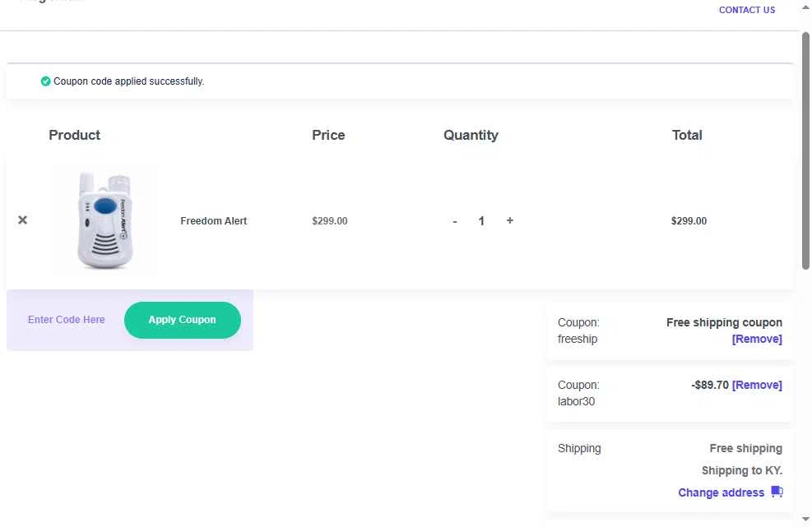Viewport: 812px width, 527px height.
Task: Decrease quantity with the minus button
Action: click(x=455, y=221)
